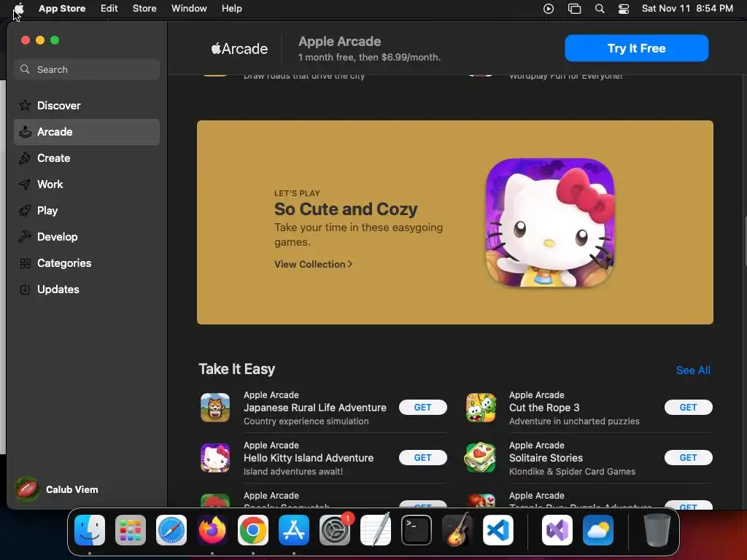Open the Apple menu
The image size is (747, 560).
pos(19,9)
